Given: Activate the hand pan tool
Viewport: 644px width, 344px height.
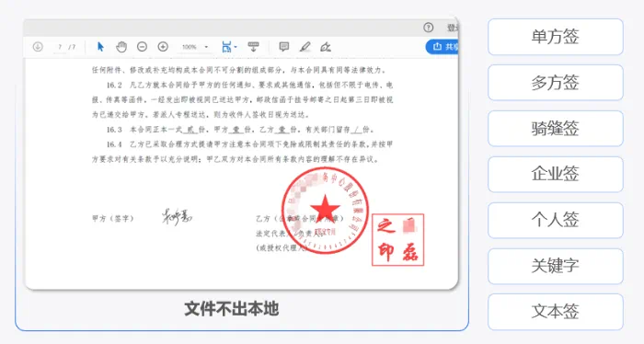Looking at the screenshot, I should [121, 47].
